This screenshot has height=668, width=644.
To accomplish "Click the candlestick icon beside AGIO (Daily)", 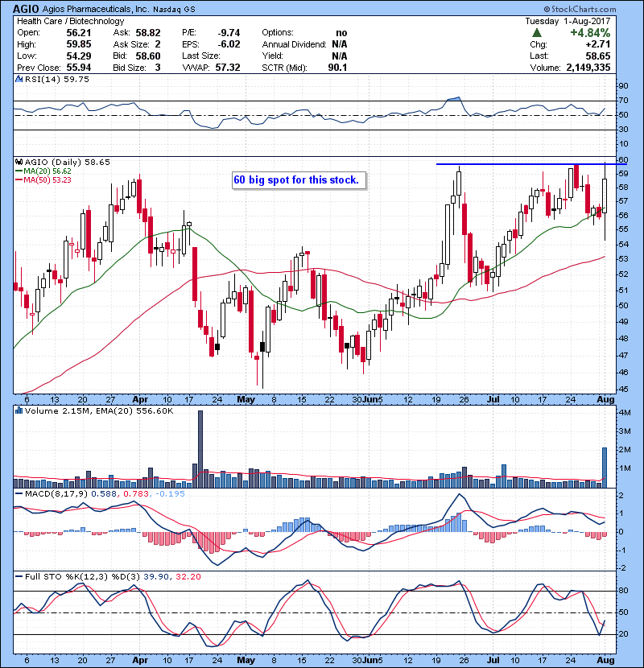I will [x=19, y=162].
